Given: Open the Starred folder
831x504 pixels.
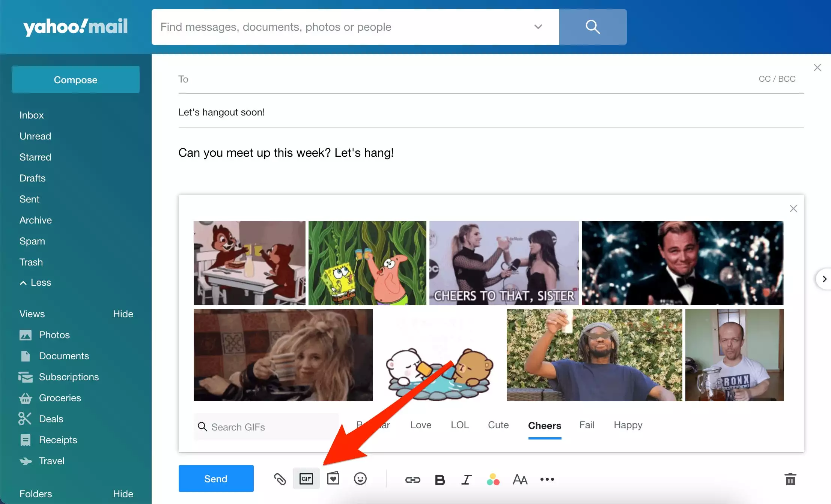Looking at the screenshot, I should coord(35,157).
